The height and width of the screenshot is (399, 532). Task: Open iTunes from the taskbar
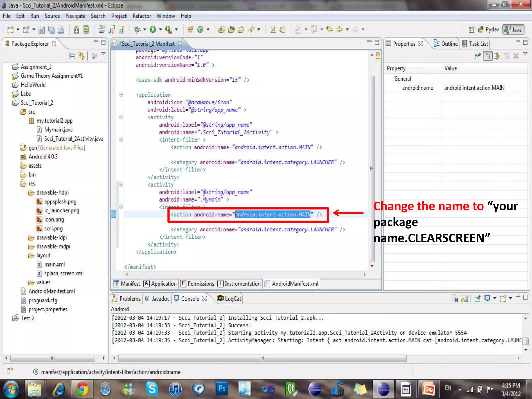click(175, 389)
